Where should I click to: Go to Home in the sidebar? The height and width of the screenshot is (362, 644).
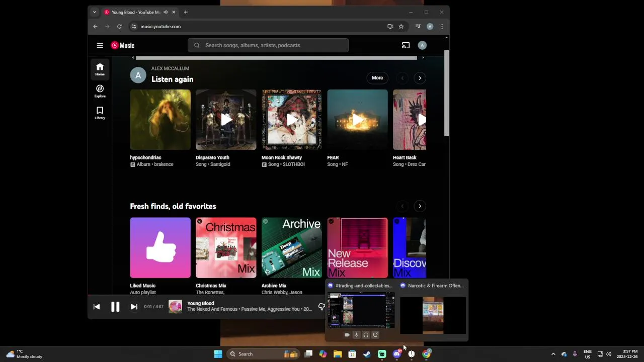100,69
